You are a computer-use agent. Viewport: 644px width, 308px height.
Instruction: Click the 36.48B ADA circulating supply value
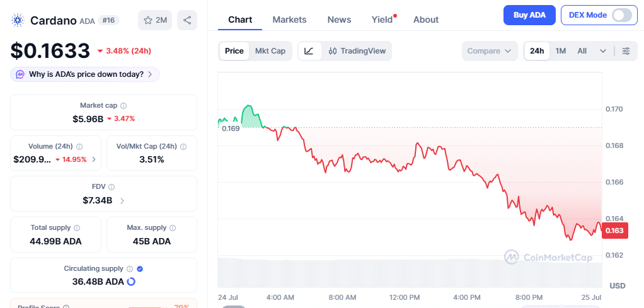[97, 282]
